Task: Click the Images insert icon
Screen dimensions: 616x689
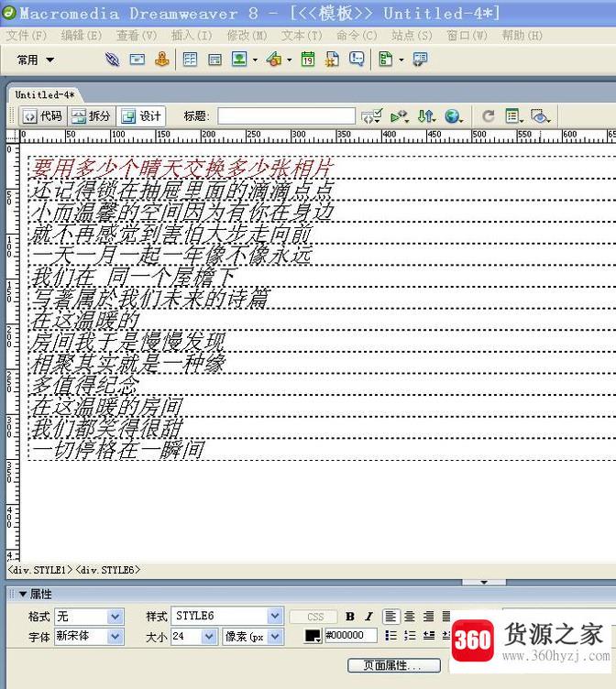Action: (239, 59)
